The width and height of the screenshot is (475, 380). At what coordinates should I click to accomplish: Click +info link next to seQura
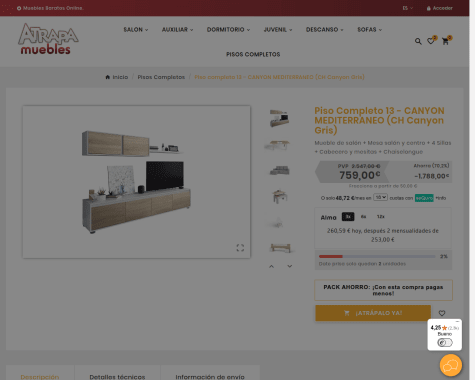pos(441,198)
